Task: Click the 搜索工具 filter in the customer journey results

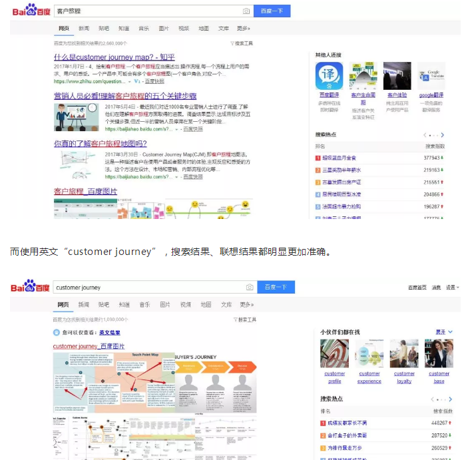Action: 245,320
